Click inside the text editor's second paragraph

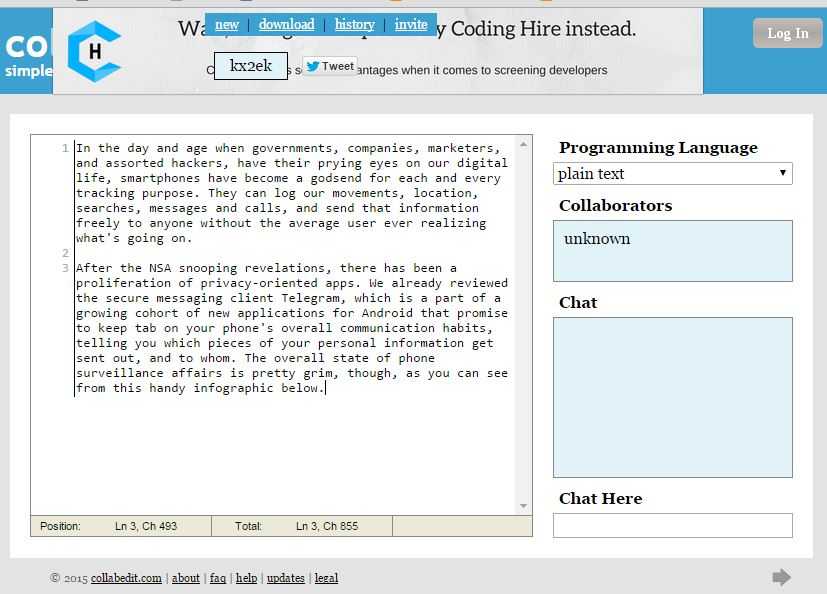tap(290, 328)
